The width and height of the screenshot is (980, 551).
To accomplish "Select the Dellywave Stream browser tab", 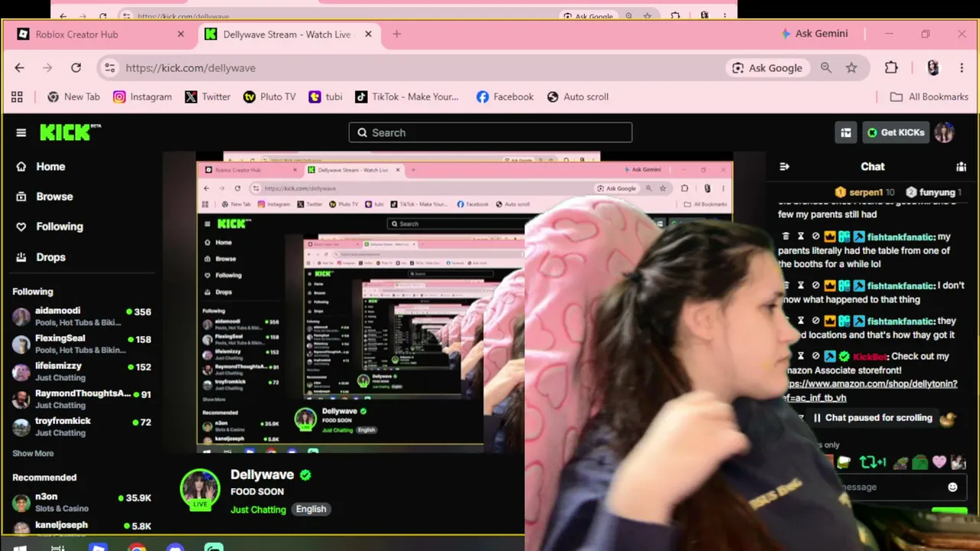I will point(289,34).
